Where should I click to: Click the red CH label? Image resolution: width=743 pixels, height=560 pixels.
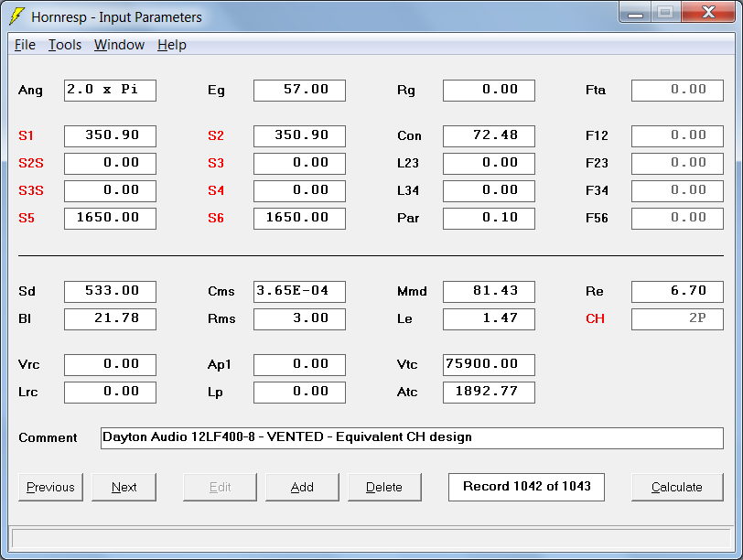[x=595, y=318]
